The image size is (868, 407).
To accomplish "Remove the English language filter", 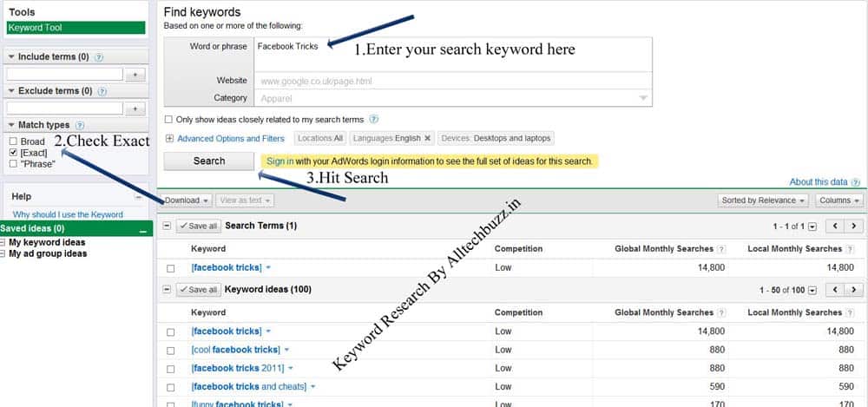I will pos(427,138).
